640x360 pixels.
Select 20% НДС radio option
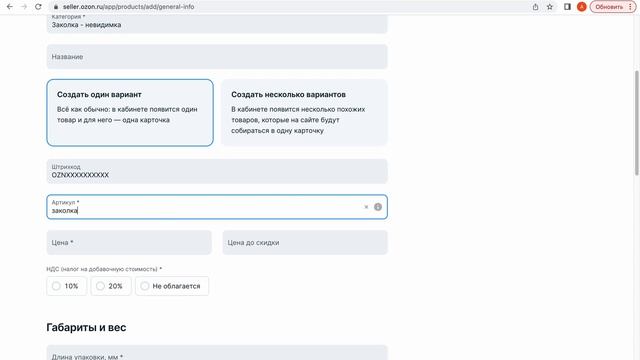click(111, 286)
